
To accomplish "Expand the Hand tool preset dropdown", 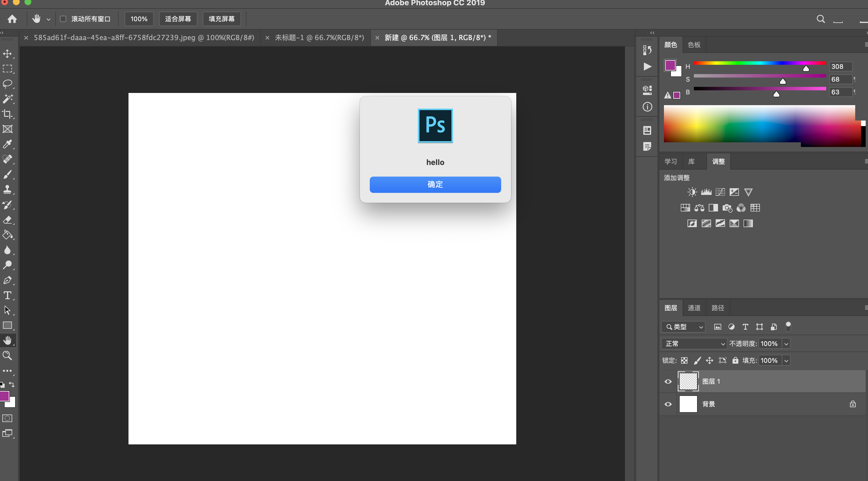I will pyautogui.click(x=49, y=19).
